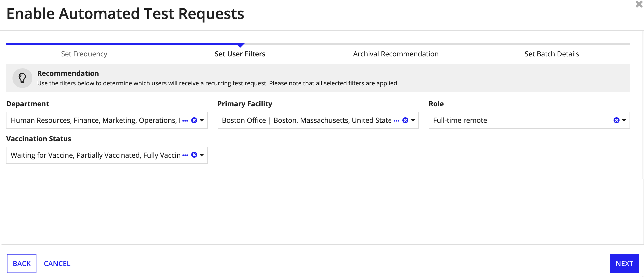The height and width of the screenshot is (277, 644).
Task: Clear the Role filter selection
Action: pyautogui.click(x=616, y=120)
